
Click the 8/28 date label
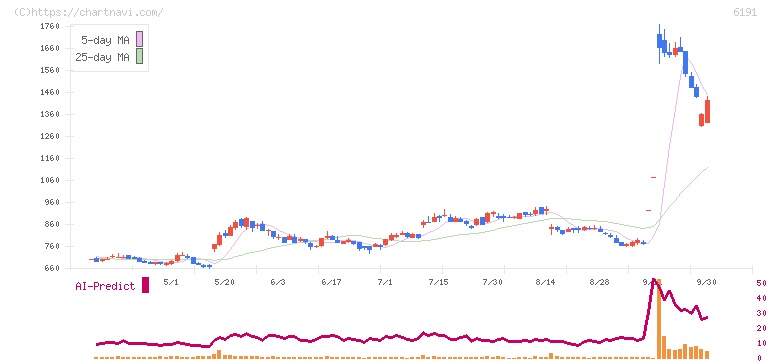[x=599, y=282]
